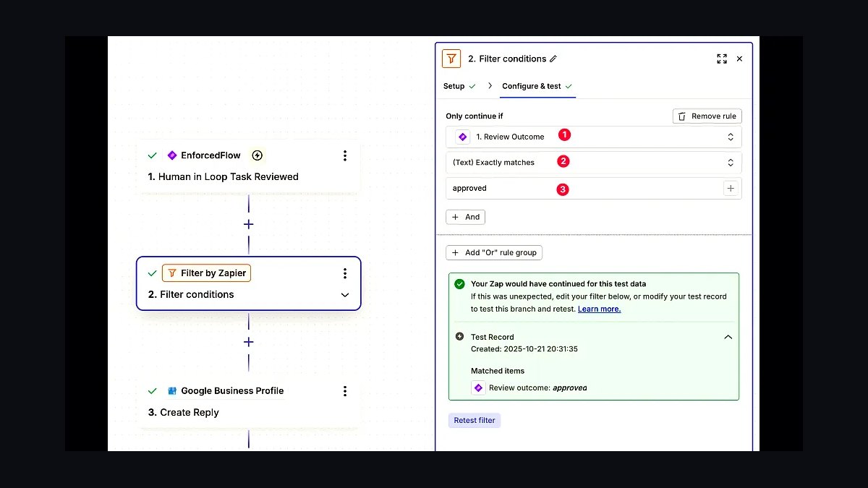Click the Retest filter button
Viewport: 868px width, 488px height.
pos(475,421)
